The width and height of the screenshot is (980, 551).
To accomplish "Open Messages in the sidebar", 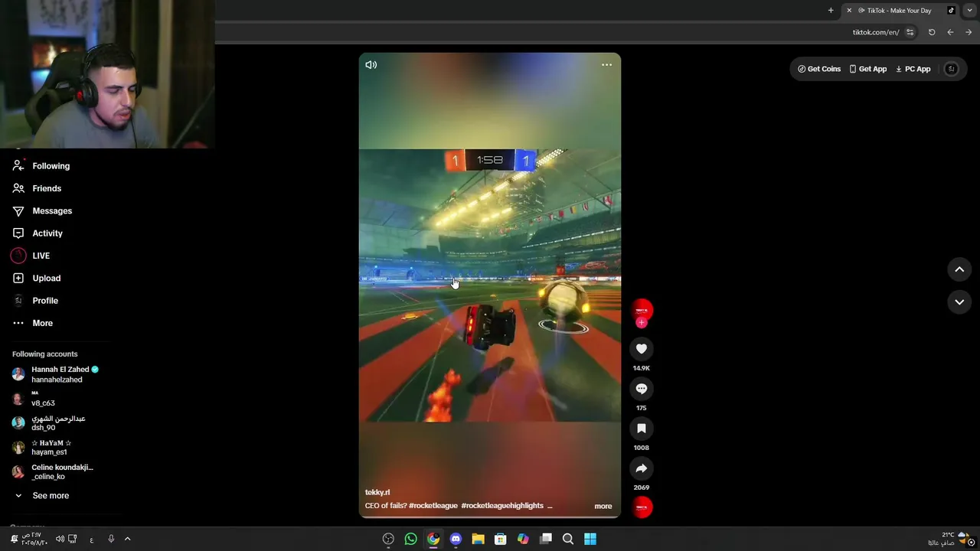I will coord(42,210).
